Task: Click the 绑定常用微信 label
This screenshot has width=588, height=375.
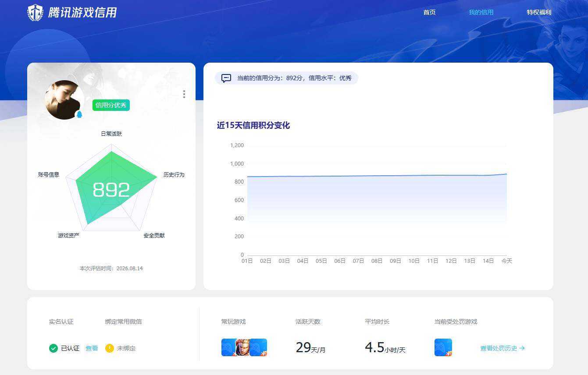Action: 124,322
